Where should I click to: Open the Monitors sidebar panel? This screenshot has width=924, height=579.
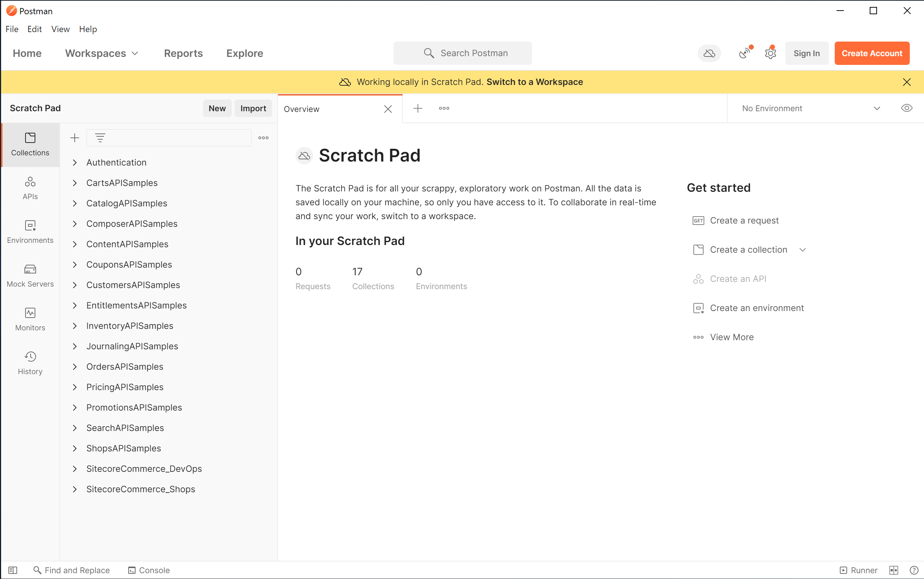30,320
